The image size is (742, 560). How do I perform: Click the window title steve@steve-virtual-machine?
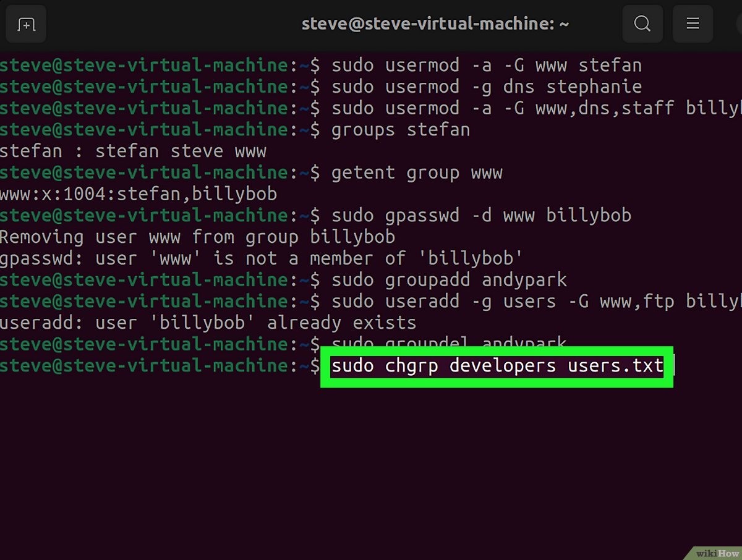pyautogui.click(x=435, y=25)
